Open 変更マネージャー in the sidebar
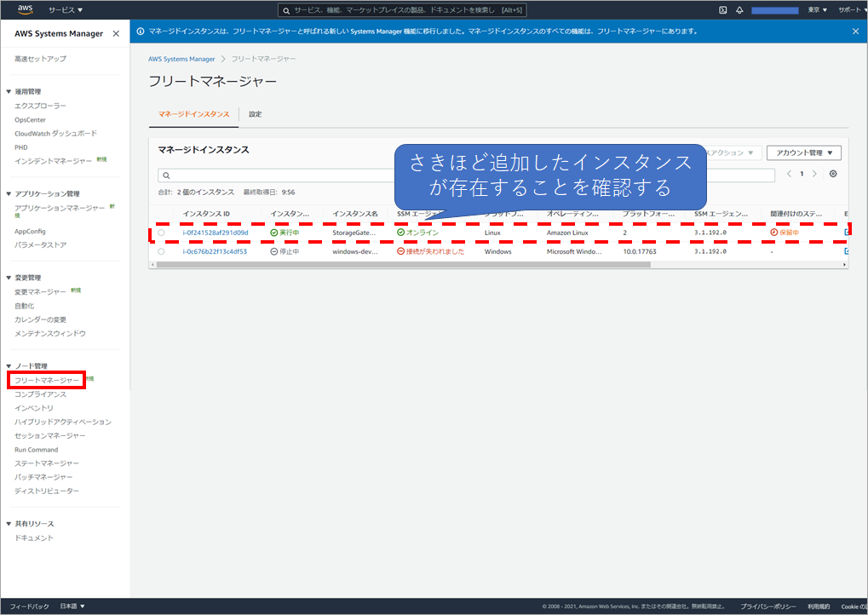The image size is (868, 615). pos(40,291)
